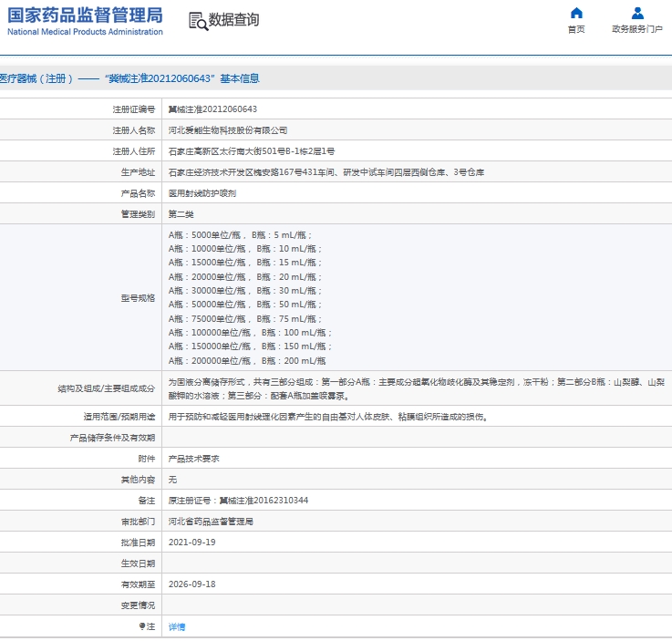Select spec line A瓶:5000单位/瓶

click(240, 235)
